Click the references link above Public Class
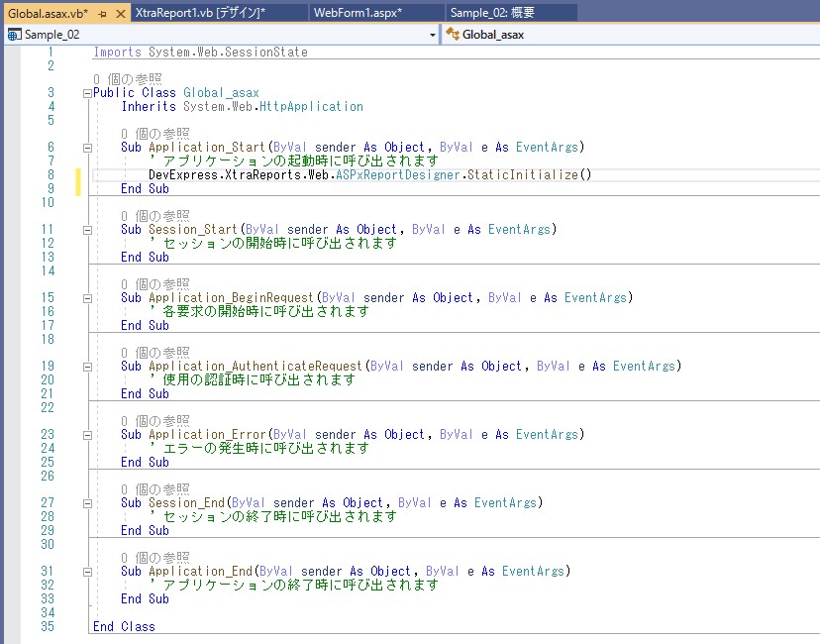The width and height of the screenshot is (820, 644). (127, 78)
